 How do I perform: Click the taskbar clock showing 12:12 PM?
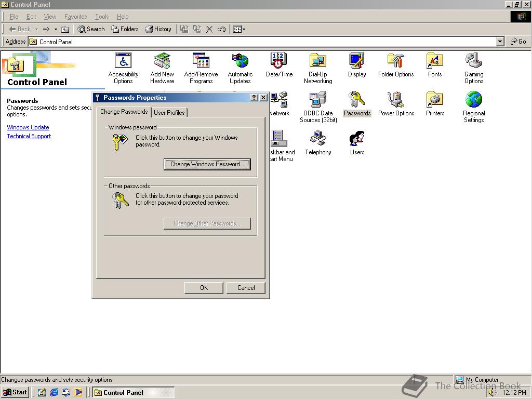[514, 393]
